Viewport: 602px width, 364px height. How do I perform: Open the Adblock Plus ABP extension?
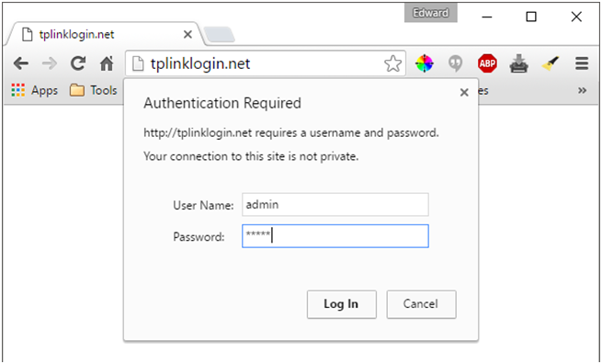[x=487, y=63]
